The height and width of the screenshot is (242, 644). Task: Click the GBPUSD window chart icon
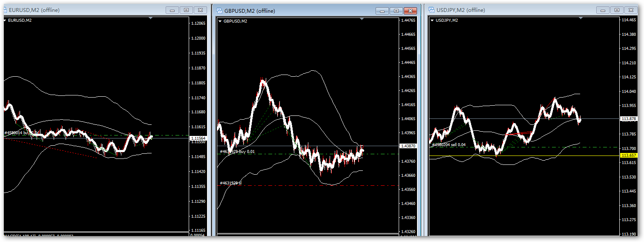[x=219, y=11]
